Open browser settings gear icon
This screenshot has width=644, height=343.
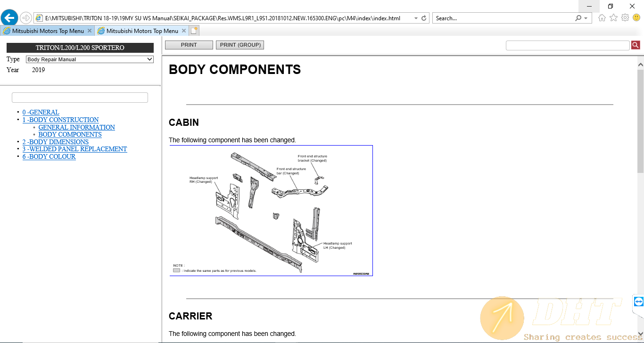tap(625, 18)
